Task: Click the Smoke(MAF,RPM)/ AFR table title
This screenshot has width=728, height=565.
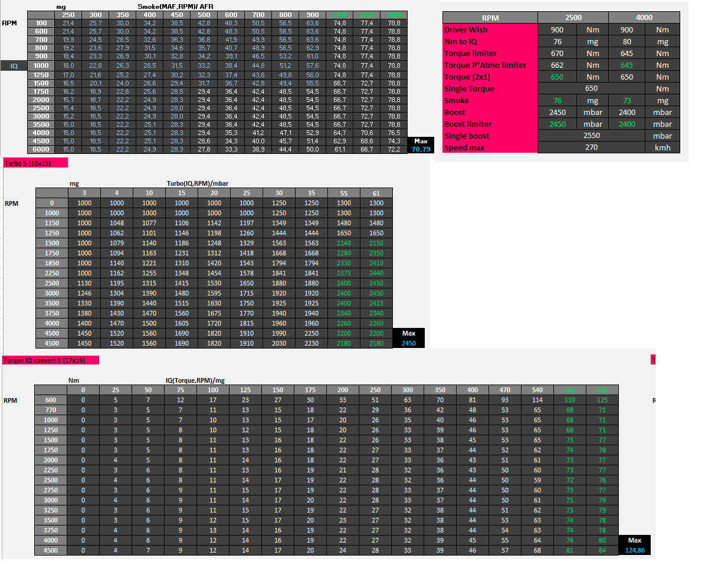Action: click(175, 6)
